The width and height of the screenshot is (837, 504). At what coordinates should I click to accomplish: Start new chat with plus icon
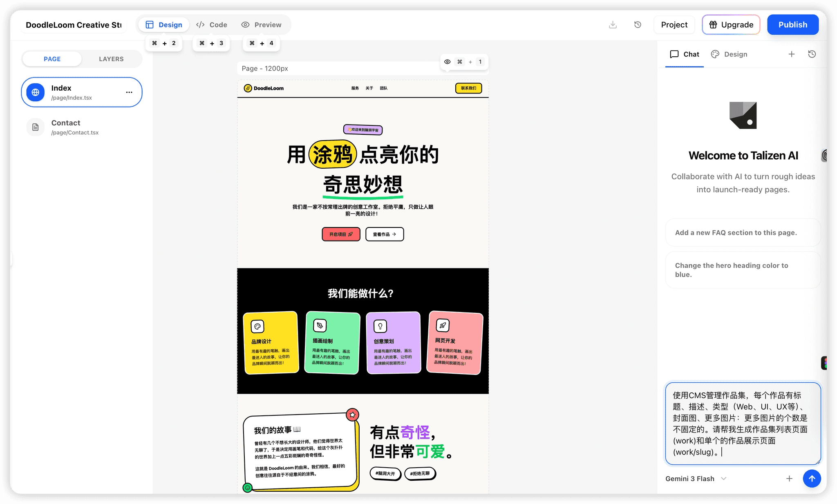pos(792,54)
